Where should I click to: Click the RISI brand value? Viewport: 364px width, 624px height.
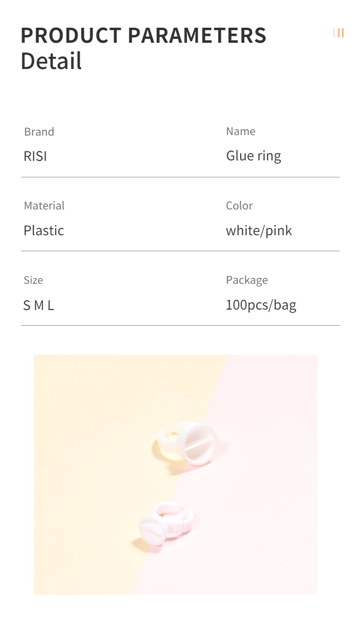click(x=35, y=156)
